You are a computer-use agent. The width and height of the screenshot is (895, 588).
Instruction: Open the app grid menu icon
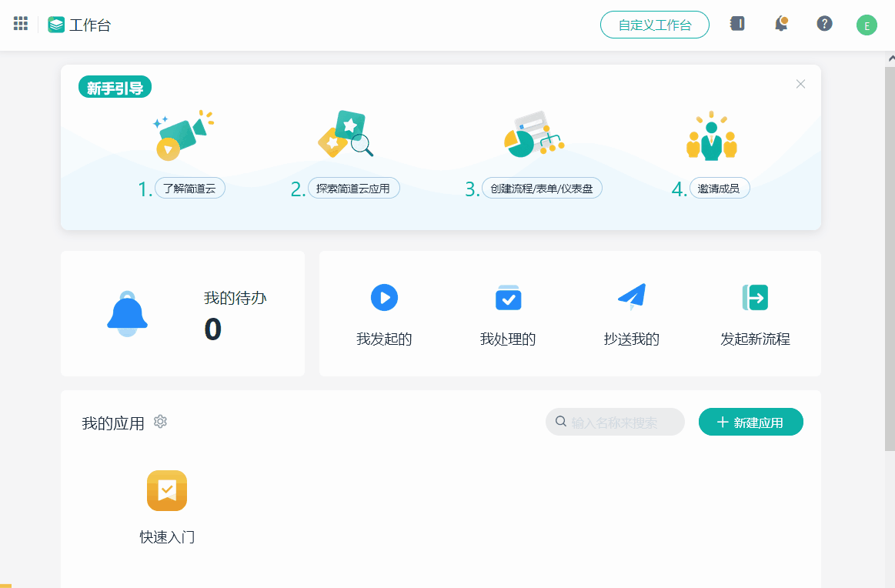tap(21, 23)
